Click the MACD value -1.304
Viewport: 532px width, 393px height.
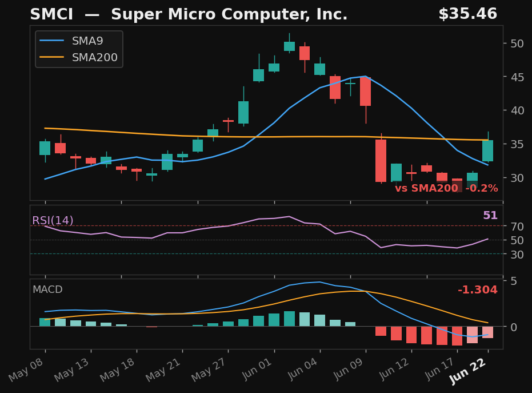coord(478,289)
